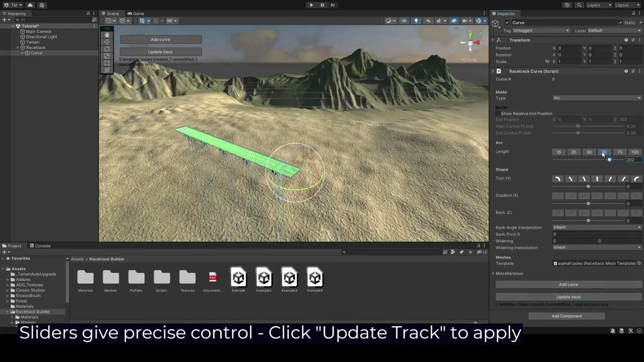Toggle scene lighting bulb icon

pyautogui.click(x=416, y=21)
